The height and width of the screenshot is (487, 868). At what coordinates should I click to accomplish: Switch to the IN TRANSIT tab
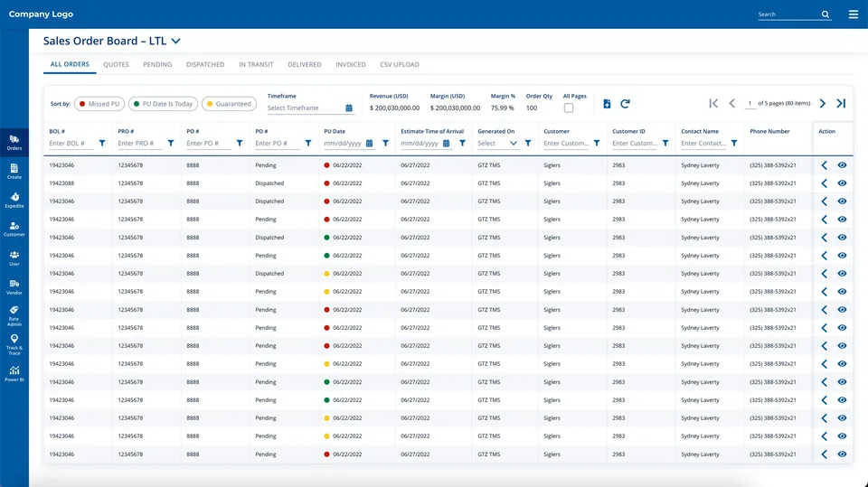pos(256,64)
